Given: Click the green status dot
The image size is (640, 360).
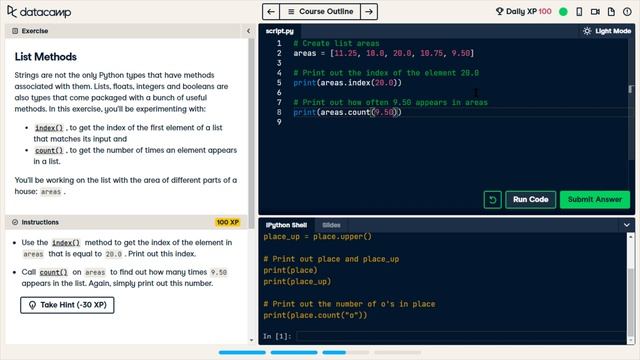Looking at the screenshot, I should (563, 12).
